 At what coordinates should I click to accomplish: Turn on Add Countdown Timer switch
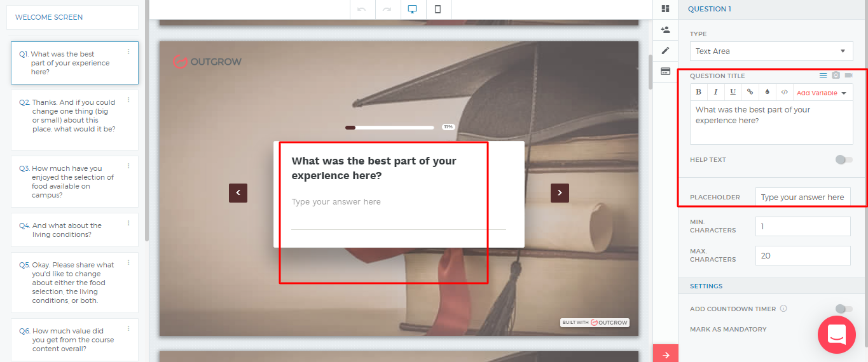[x=844, y=309]
